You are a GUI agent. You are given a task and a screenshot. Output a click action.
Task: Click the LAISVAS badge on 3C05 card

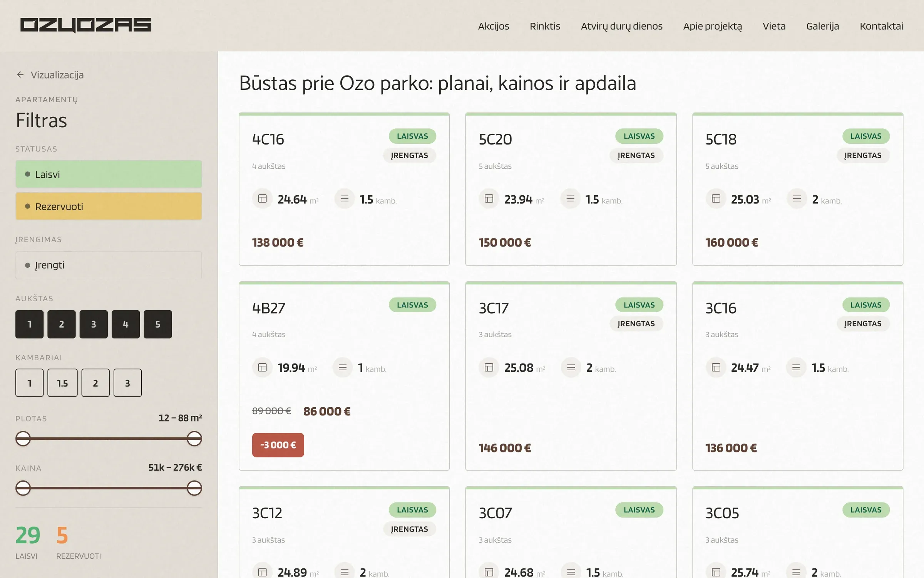(866, 510)
